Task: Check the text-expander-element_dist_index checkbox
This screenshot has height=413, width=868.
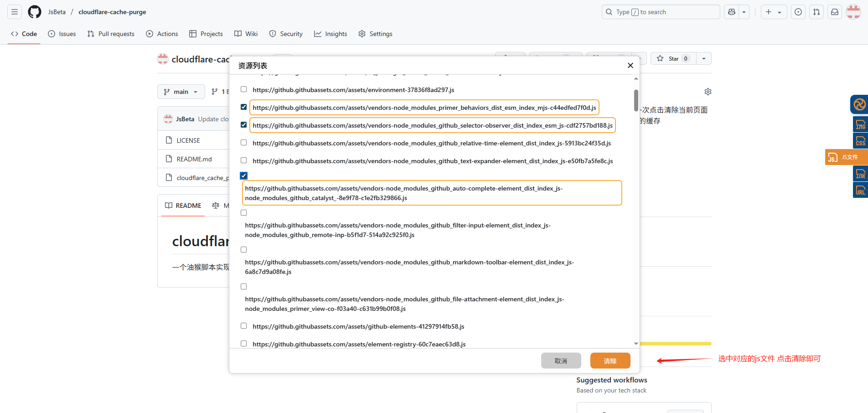Action: tap(243, 160)
